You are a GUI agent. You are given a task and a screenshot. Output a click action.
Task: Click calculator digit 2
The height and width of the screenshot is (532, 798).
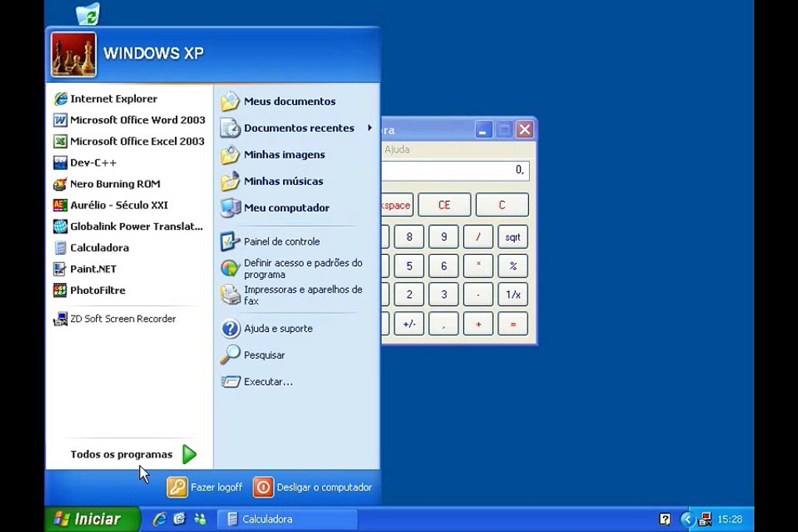pyautogui.click(x=409, y=295)
